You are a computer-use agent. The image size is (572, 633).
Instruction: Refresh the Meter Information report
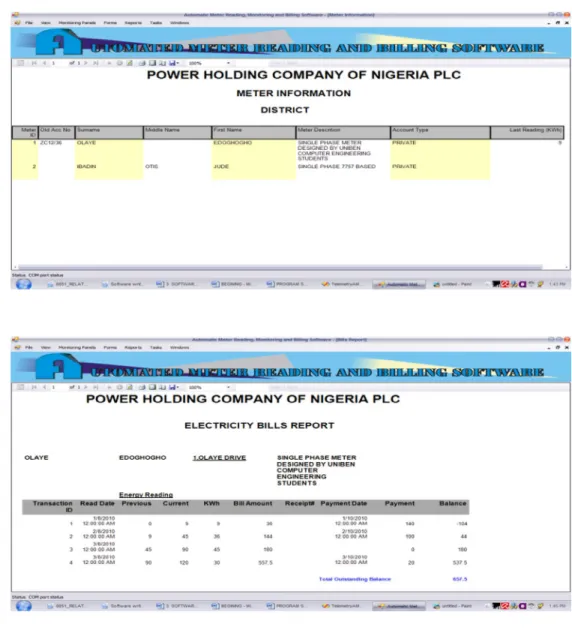pos(129,63)
